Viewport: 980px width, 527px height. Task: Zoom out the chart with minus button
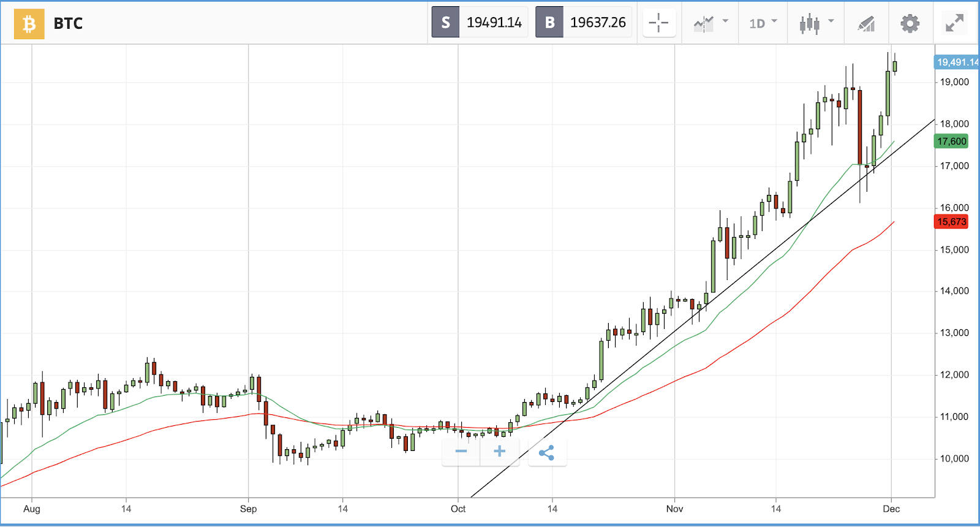pos(461,452)
